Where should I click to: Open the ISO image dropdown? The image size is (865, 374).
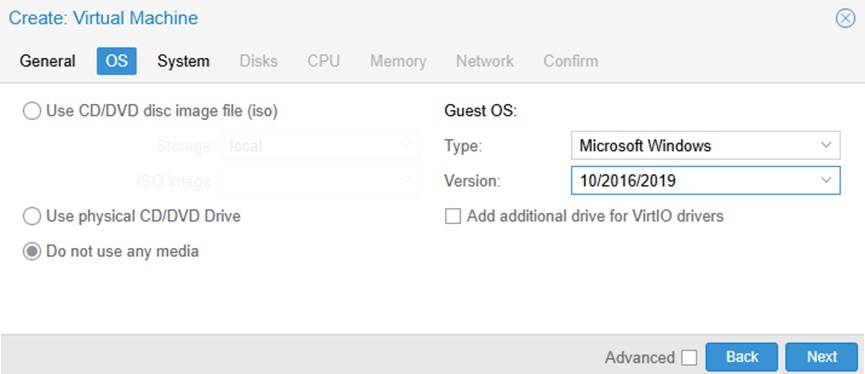pos(321,180)
